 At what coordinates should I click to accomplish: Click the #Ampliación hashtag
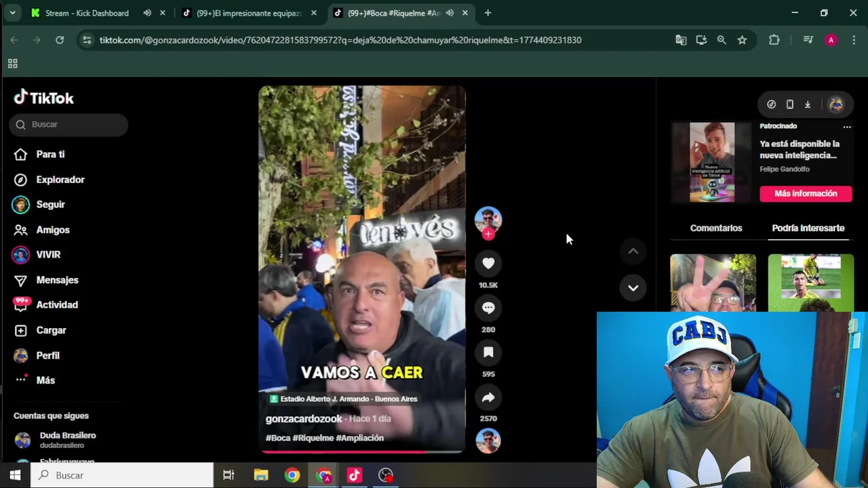pos(359,438)
